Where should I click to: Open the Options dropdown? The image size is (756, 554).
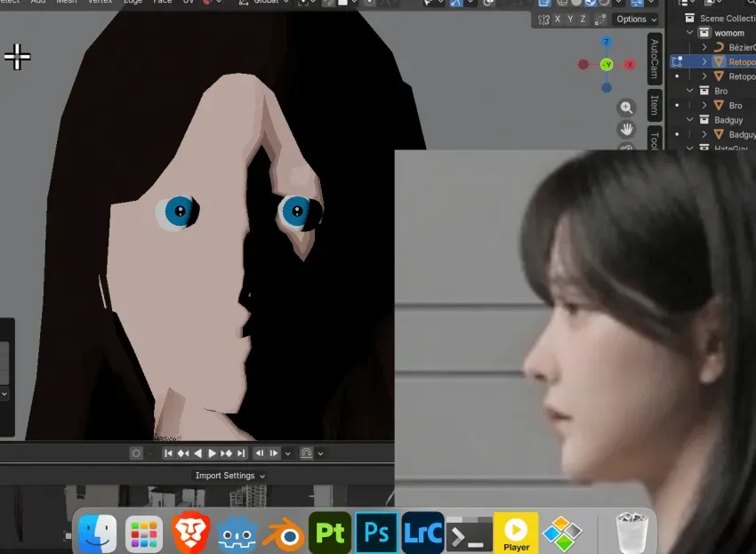636,20
